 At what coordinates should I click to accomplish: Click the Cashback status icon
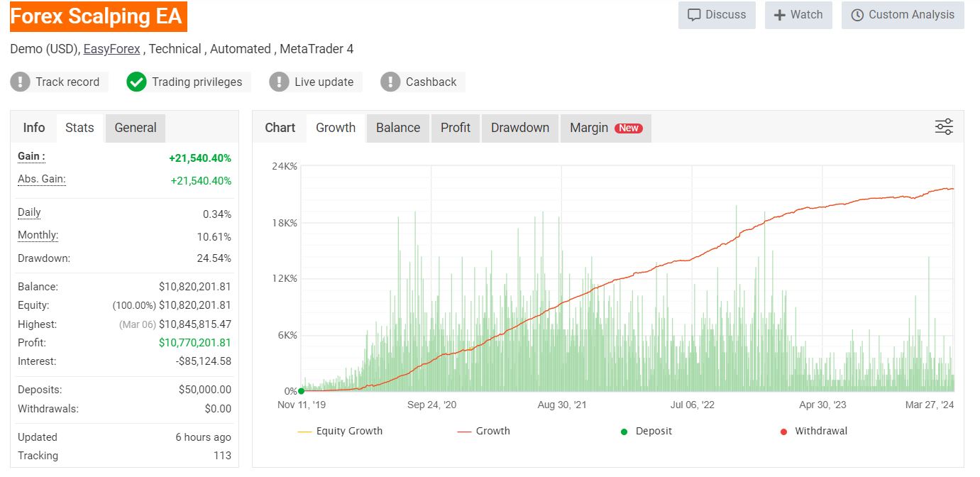[390, 82]
